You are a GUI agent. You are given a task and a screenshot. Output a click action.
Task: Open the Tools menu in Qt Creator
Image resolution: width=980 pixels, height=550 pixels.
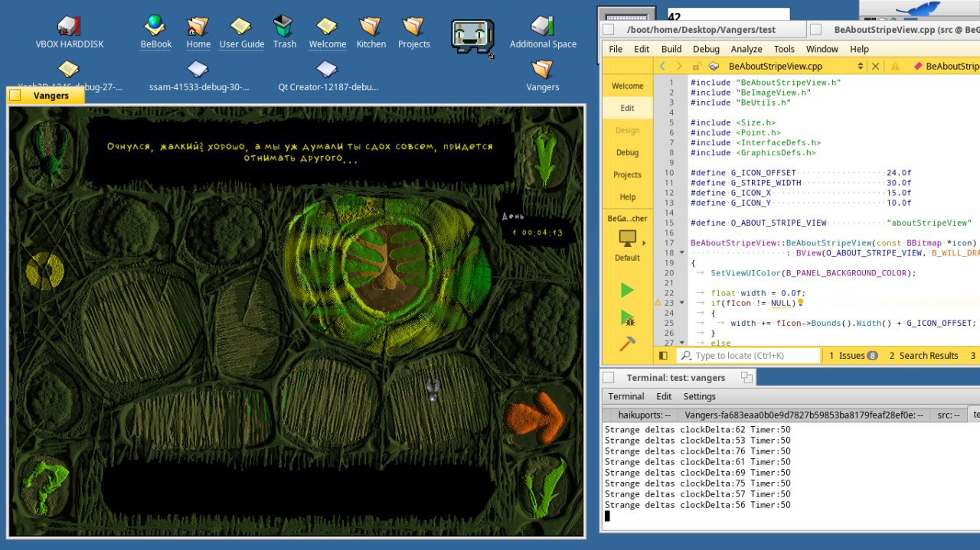[x=784, y=49]
